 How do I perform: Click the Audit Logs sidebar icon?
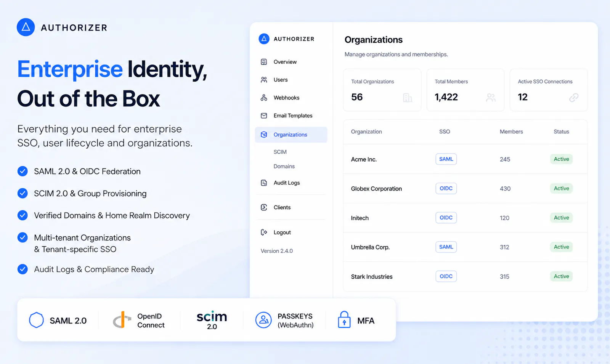[x=264, y=183]
